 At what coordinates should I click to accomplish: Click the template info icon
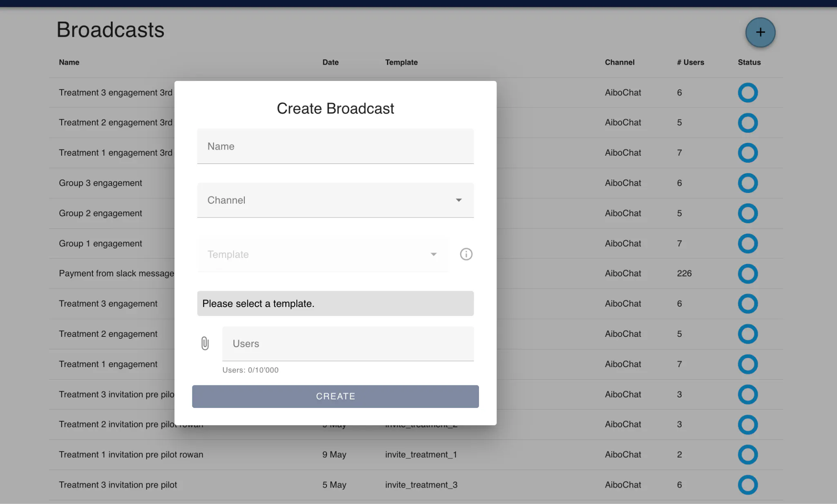point(466,254)
